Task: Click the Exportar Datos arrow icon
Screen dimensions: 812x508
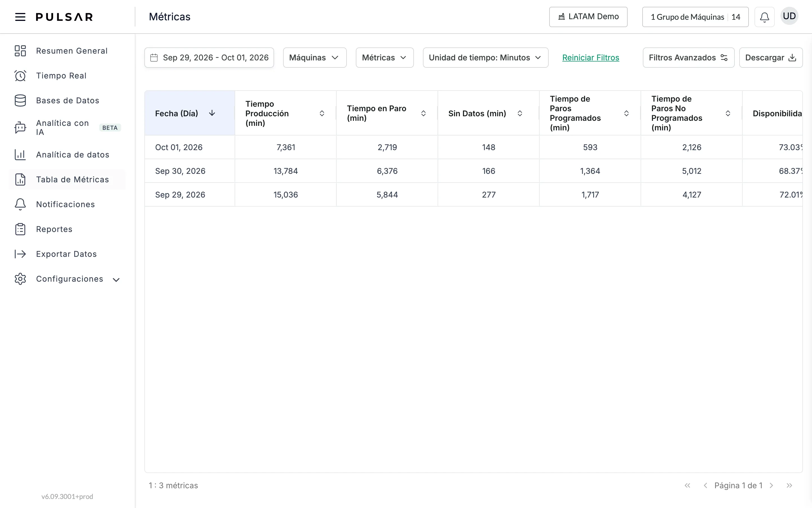Action: [20, 254]
